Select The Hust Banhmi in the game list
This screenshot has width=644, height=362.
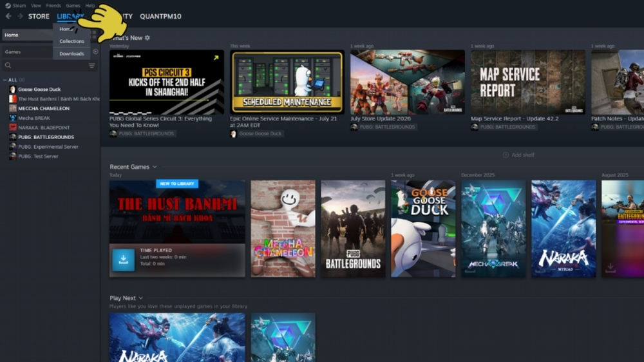point(59,99)
